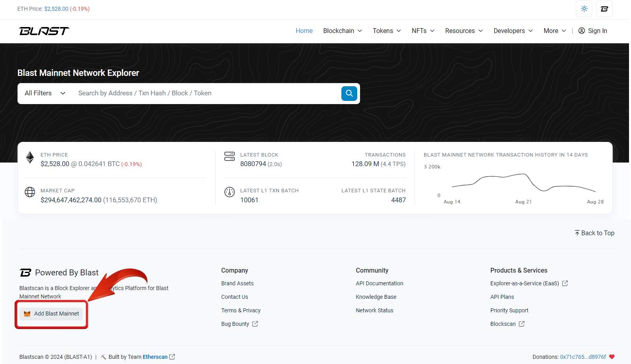
Task: Click the 128.09 M transactions value
Action: (x=365, y=164)
